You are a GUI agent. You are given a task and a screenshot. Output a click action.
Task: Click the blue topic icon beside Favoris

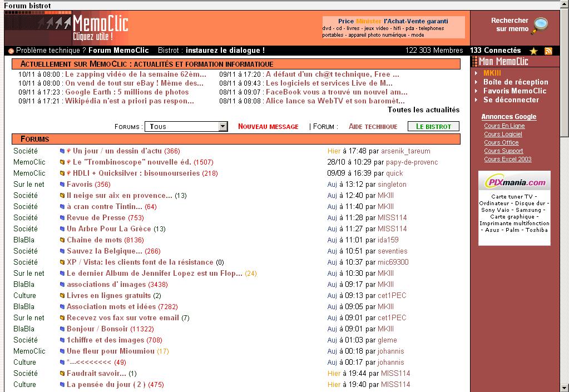(62, 184)
